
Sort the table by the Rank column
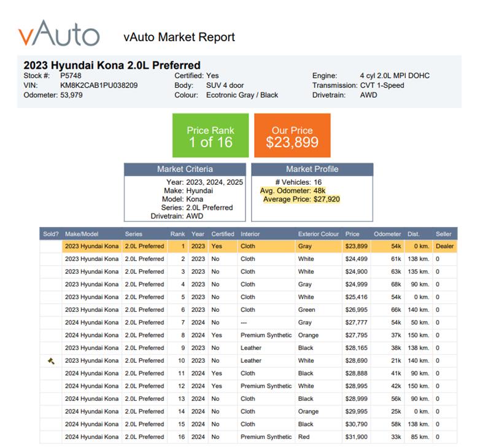[x=179, y=234]
